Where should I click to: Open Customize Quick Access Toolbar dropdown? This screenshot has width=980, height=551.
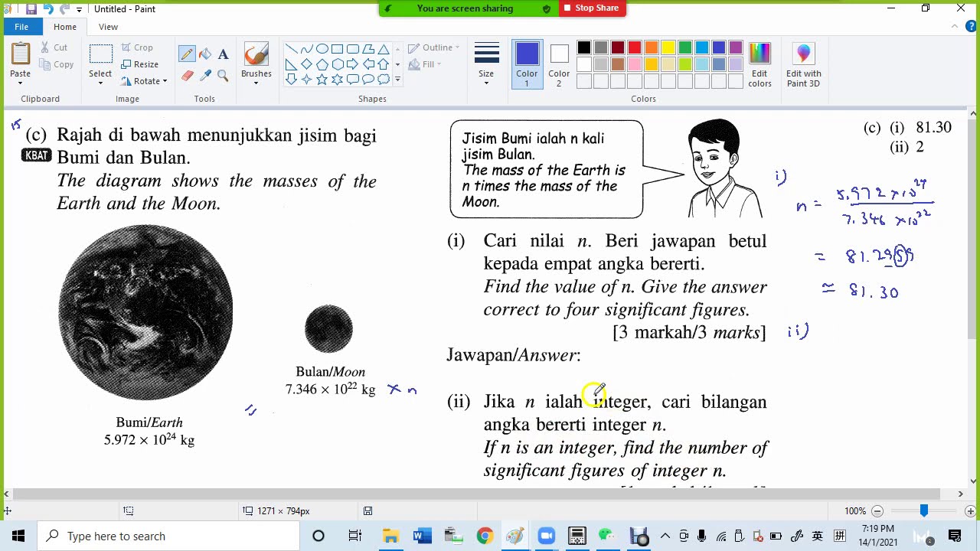click(79, 9)
